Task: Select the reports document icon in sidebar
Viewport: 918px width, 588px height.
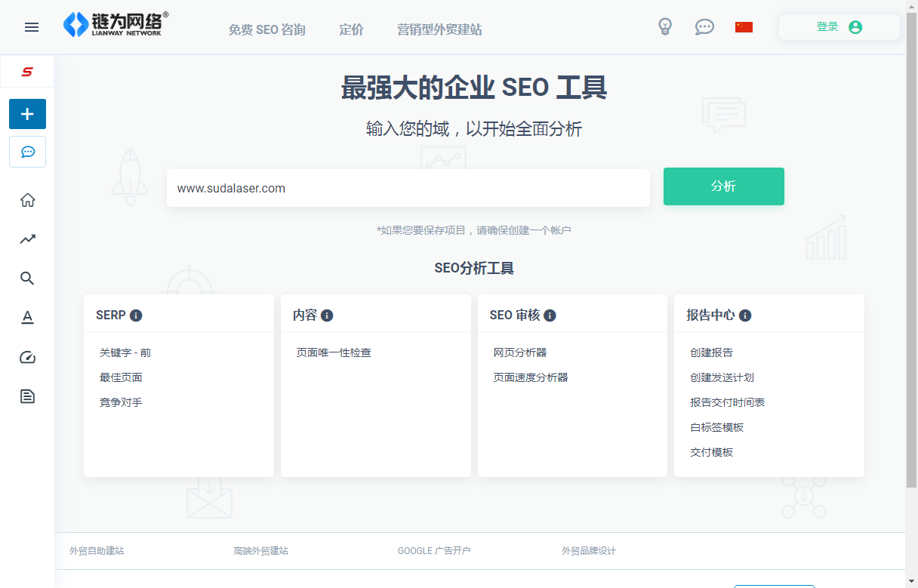Action: click(27, 396)
